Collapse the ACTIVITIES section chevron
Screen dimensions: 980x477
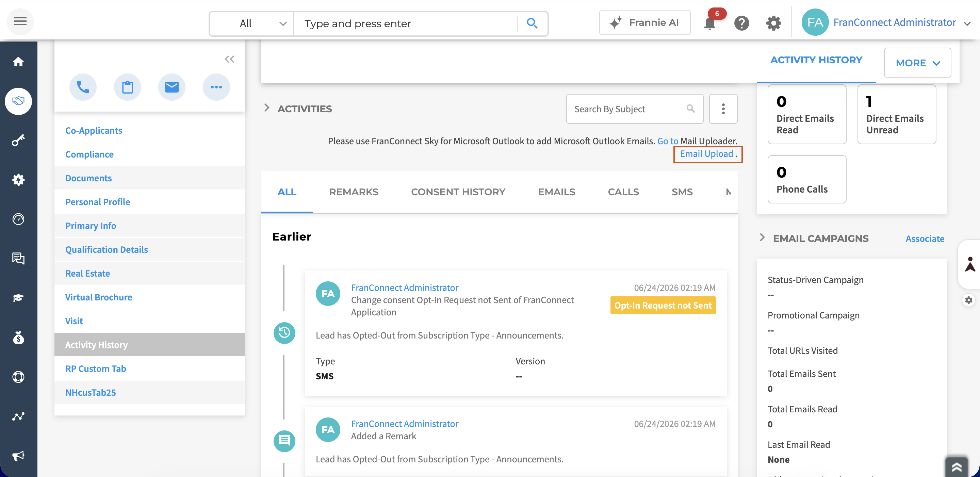click(267, 108)
